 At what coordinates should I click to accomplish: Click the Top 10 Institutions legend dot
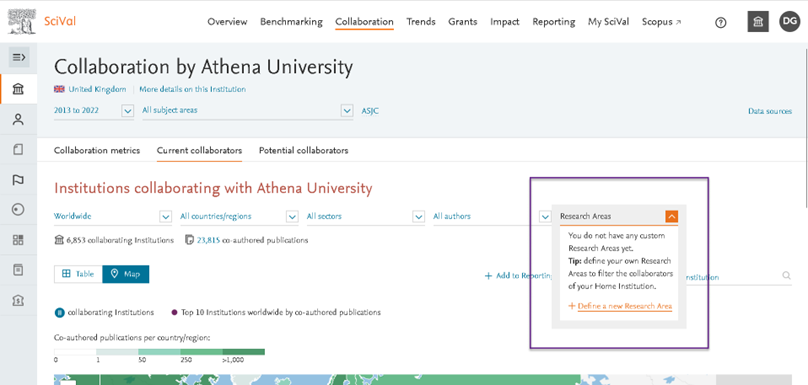click(x=174, y=312)
